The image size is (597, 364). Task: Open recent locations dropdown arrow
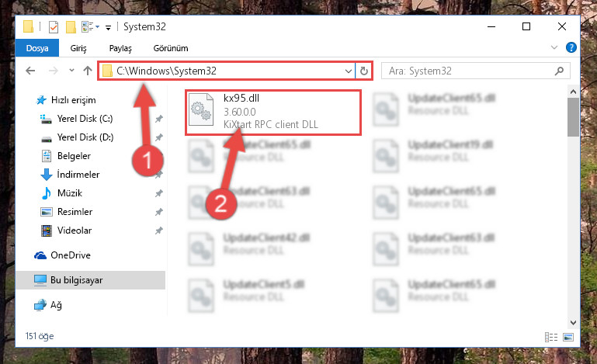(71, 71)
